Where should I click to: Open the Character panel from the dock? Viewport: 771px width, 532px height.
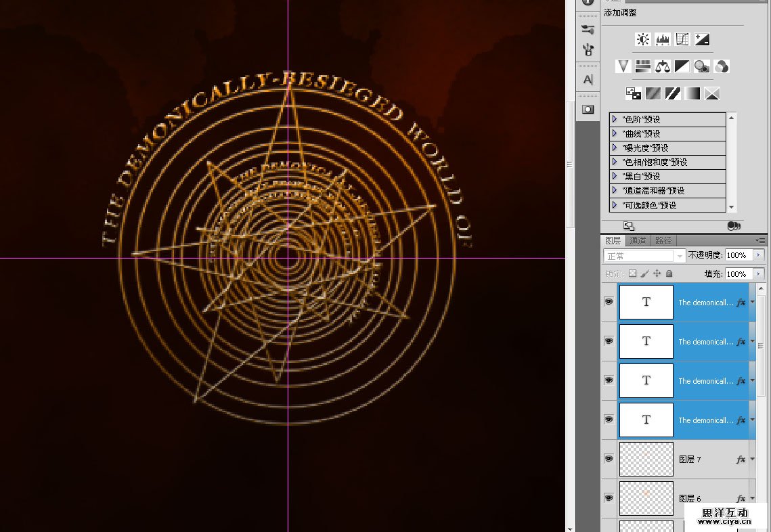pos(588,80)
